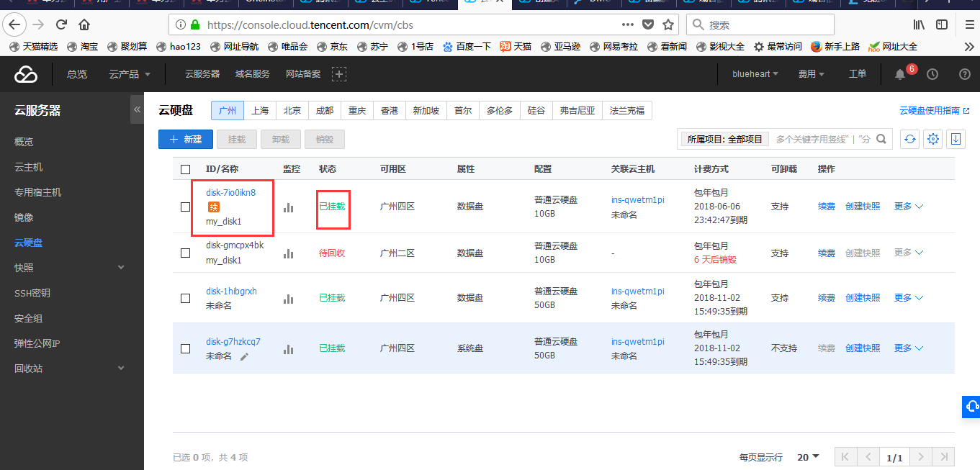
Task: Select the checkbox for disk-1hibgrxh
Action: [x=186, y=298]
